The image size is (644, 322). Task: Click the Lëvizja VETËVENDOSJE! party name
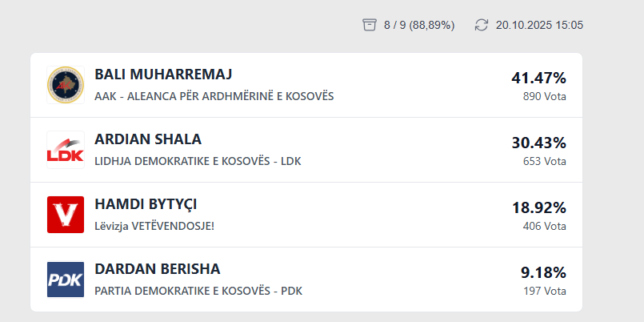point(154,226)
